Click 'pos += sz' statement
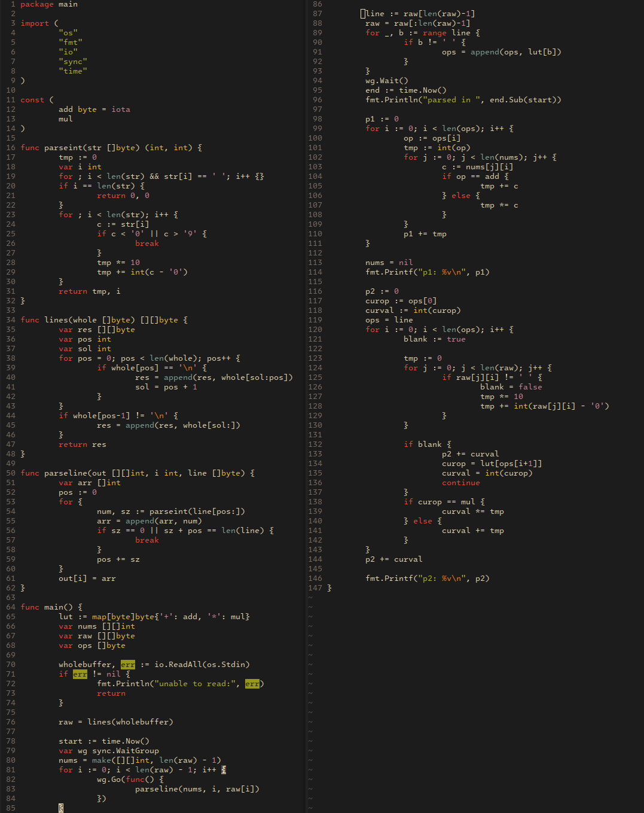Screen dimensions: 644x813 point(118,559)
